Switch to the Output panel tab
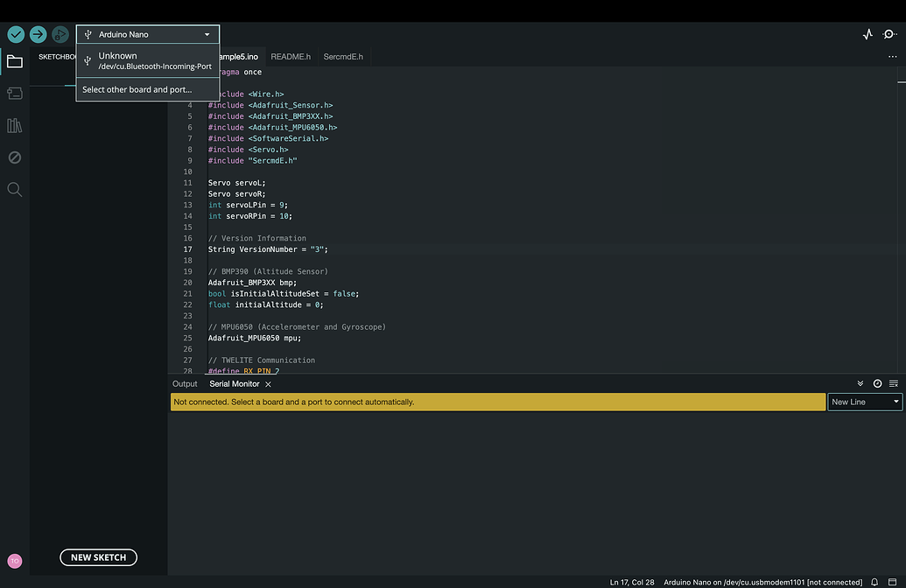Viewport: 906px width, 588px height. pyautogui.click(x=185, y=384)
